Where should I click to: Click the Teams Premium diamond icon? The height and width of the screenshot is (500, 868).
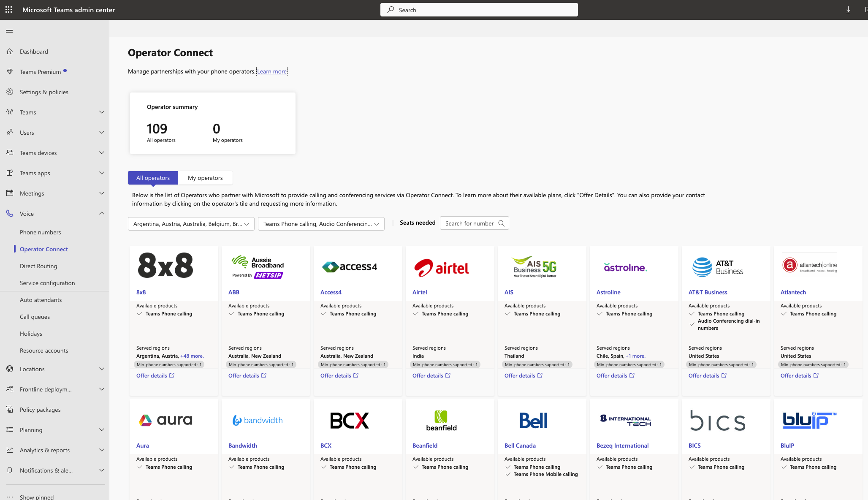point(10,72)
